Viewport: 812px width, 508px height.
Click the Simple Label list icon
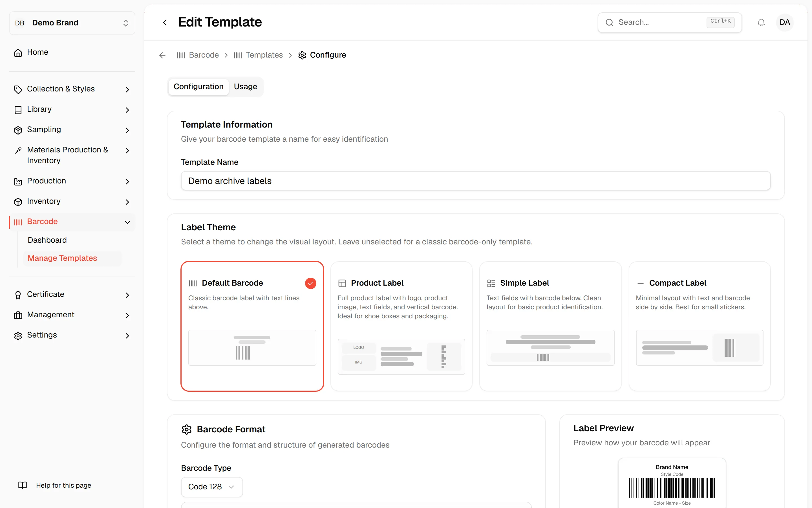pyautogui.click(x=491, y=283)
